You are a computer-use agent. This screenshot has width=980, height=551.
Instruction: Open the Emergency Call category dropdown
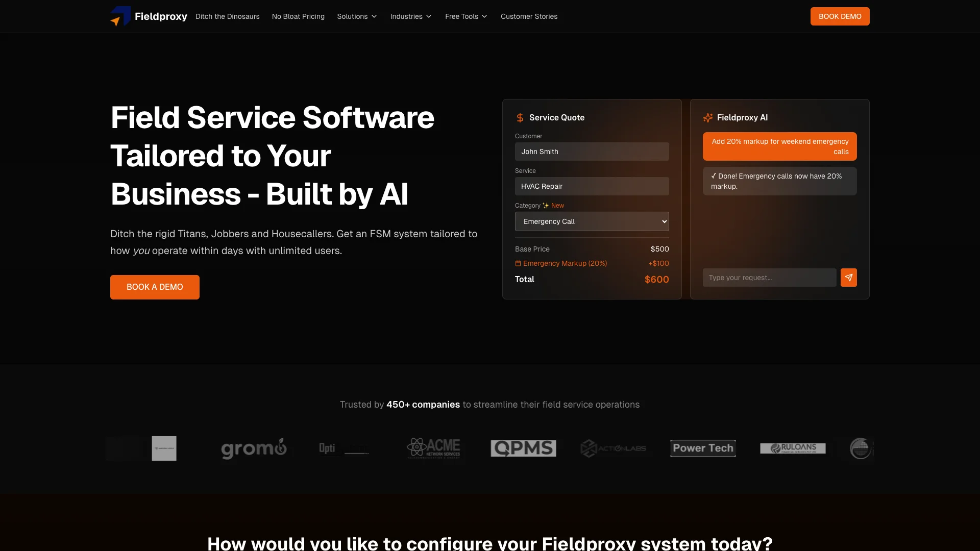(592, 221)
